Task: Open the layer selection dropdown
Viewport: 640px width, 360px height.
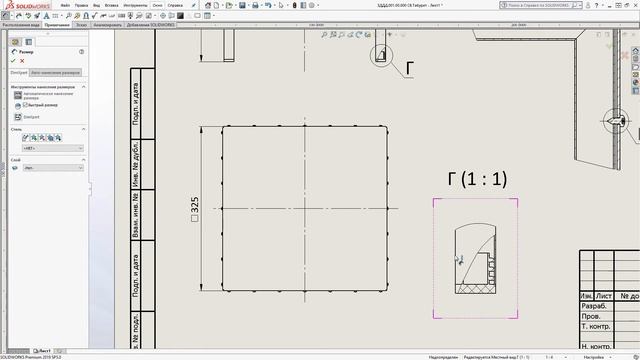Action: [x=53, y=168]
